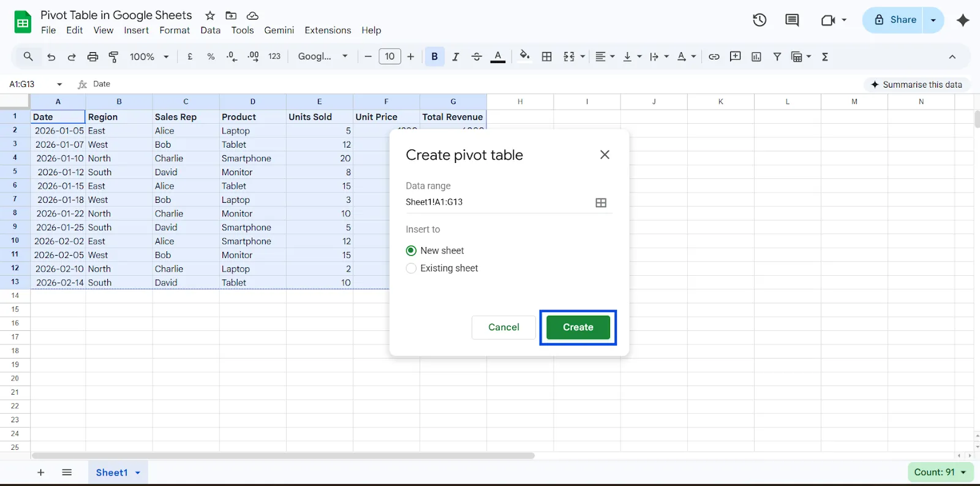The image size is (980, 486).
Task: Print the spreadsheet
Action: click(92, 56)
